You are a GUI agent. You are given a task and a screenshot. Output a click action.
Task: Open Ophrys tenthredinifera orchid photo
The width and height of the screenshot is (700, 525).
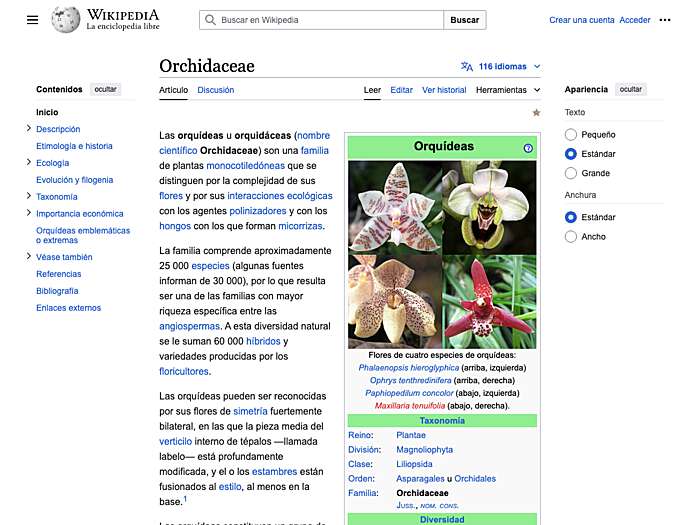489,208
